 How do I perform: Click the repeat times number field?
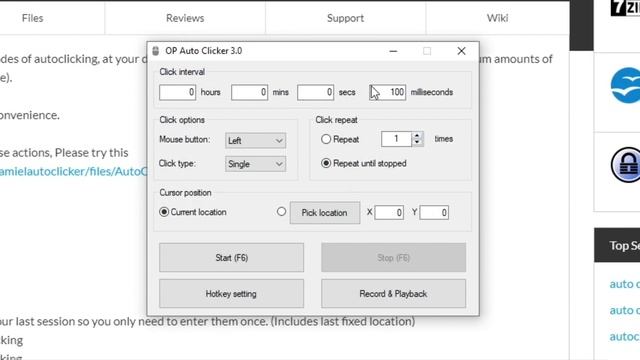[397, 139]
